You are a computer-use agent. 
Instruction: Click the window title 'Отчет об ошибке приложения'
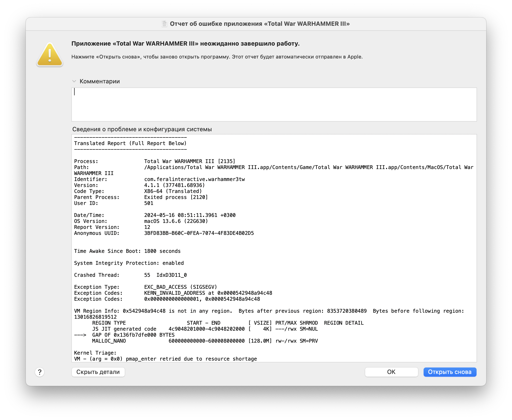(259, 24)
